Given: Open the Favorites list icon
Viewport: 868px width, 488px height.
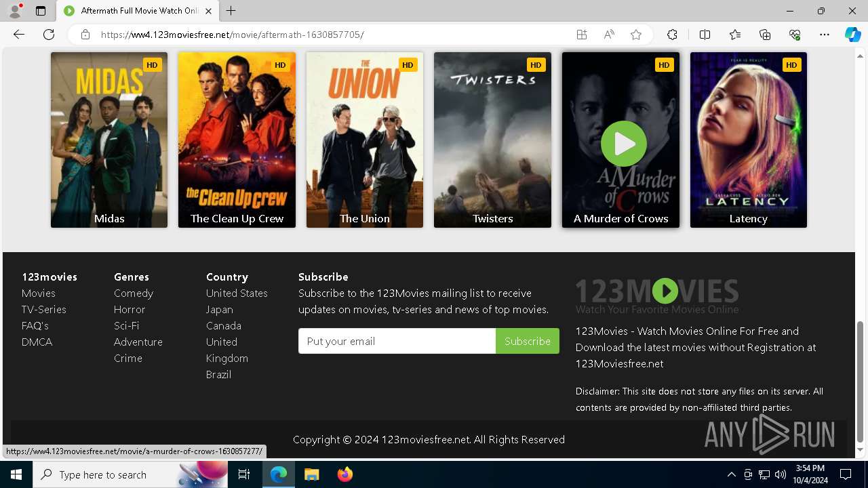Looking at the screenshot, I should (x=735, y=35).
